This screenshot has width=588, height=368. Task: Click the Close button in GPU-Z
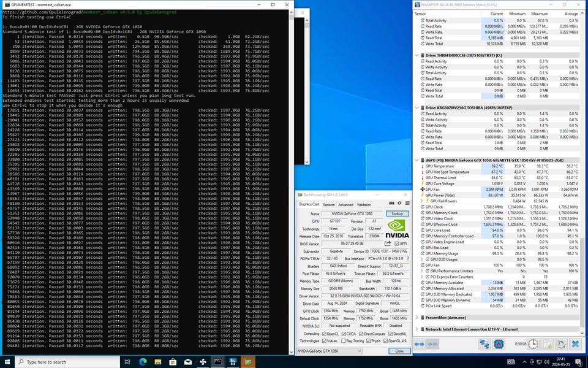(x=399, y=351)
